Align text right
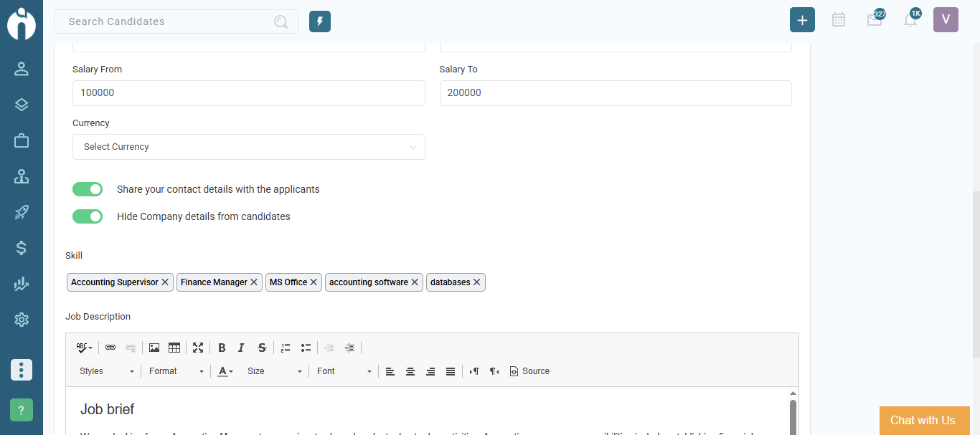 (x=430, y=371)
